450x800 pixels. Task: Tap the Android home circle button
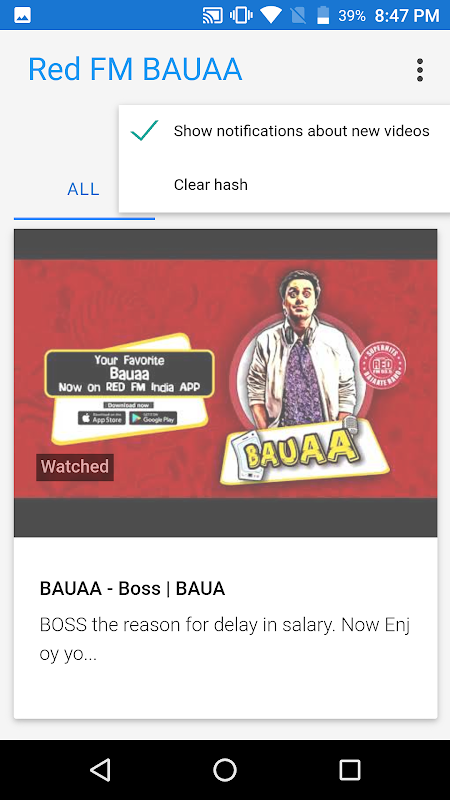coord(224,769)
